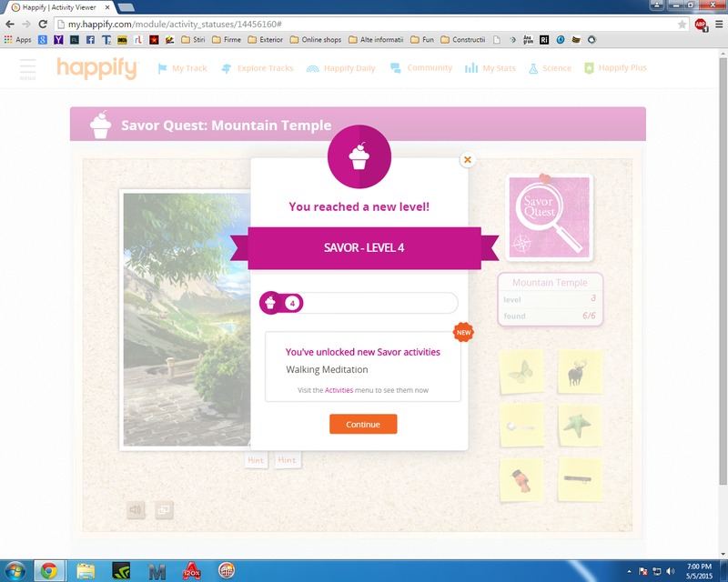Viewport: 728px width, 582px height.
Task: Expand the Stiri bookmarks folder
Action: coord(193,40)
